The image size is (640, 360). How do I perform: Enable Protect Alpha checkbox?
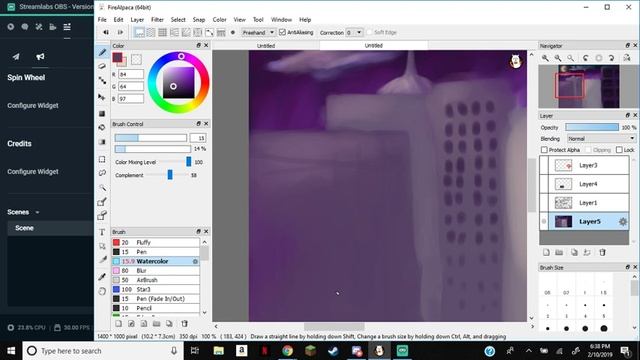tap(544, 150)
